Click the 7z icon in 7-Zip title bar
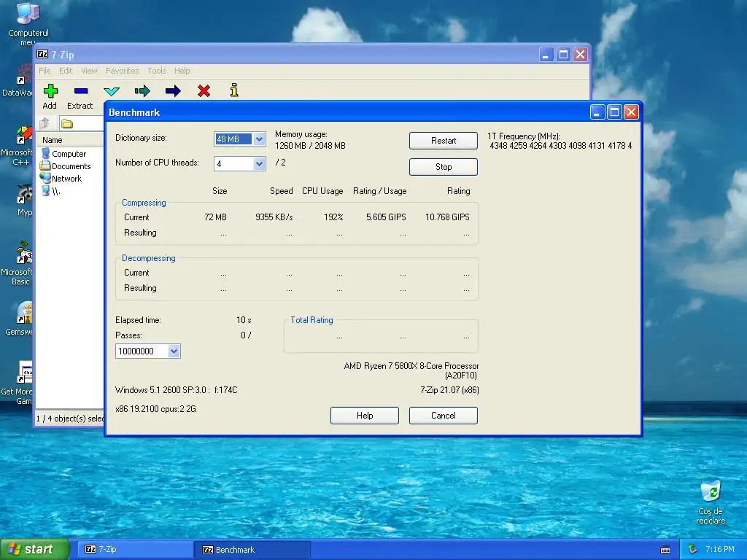Viewport: 747px width, 560px height. 42,54
